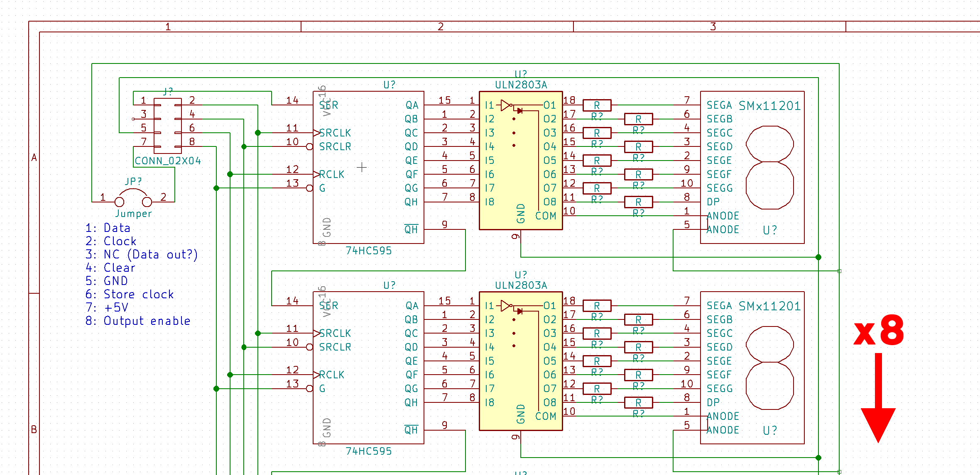
Task: Select the CONN_02X04 connector value label
Action: coord(168,161)
